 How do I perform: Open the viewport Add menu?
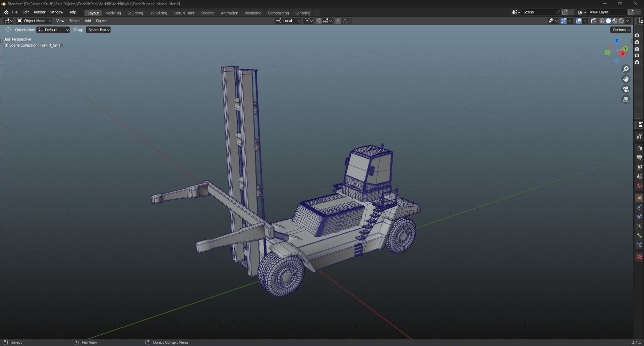coord(88,21)
